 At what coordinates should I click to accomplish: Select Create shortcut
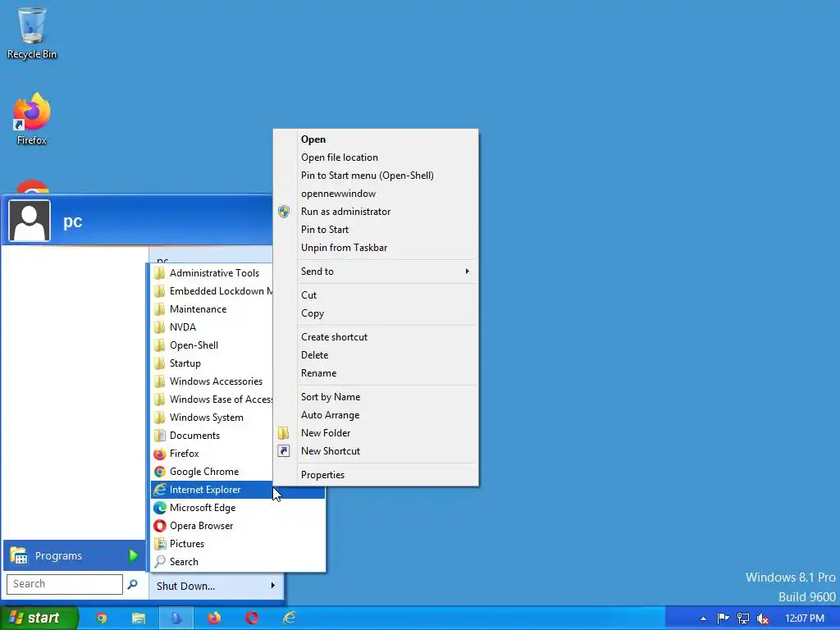click(x=376, y=337)
